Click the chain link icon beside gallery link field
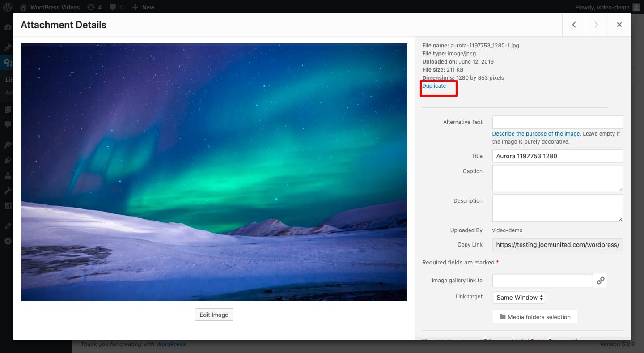644x353 pixels. (x=601, y=281)
